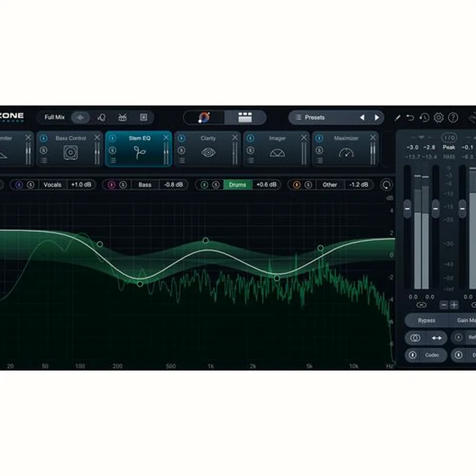Remove the Bass Control module

tap(97, 138)
